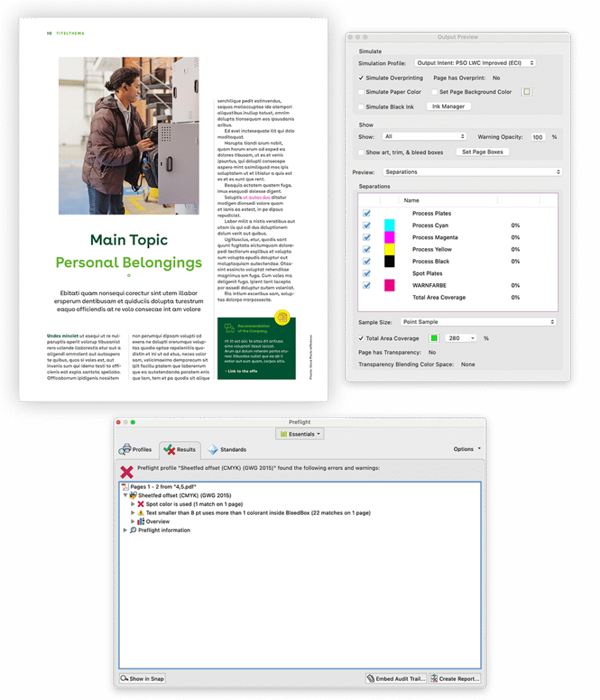The image size is (600, 700).
Task: Click the yellow warning triangle icon
Action: (x=141, y=513)
